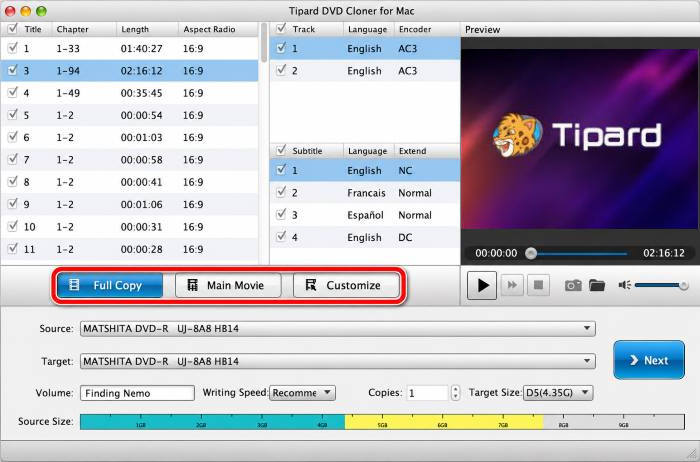Click the Source Size capacity bar
This screenshot has width=700, height=462.
(382, 422)
